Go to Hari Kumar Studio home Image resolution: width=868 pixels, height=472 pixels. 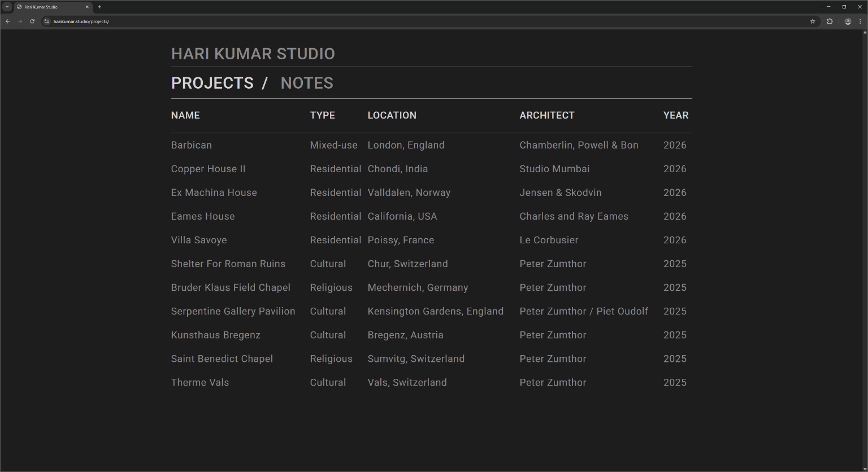coord(253,54)
